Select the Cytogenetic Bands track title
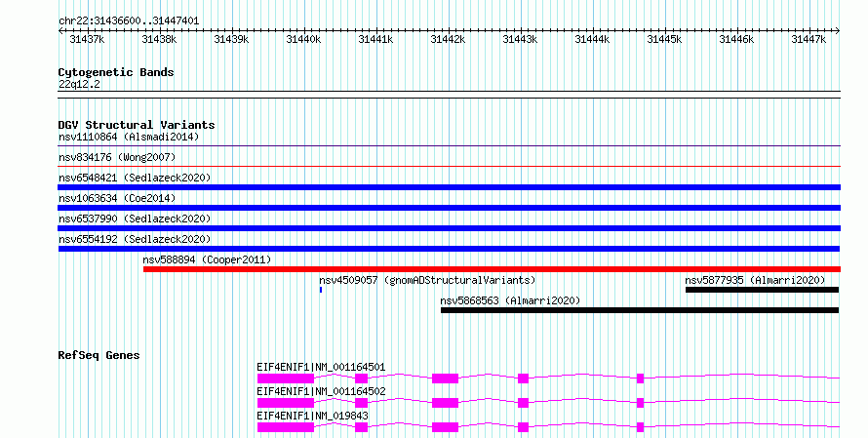This screenshot has height=438, width=868. (x=116, y=72)
